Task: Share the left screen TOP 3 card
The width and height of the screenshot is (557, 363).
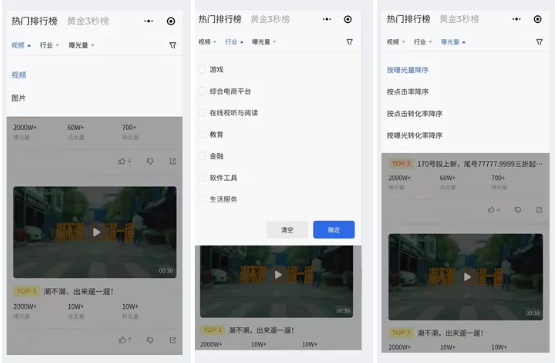Action: [173, 340]
